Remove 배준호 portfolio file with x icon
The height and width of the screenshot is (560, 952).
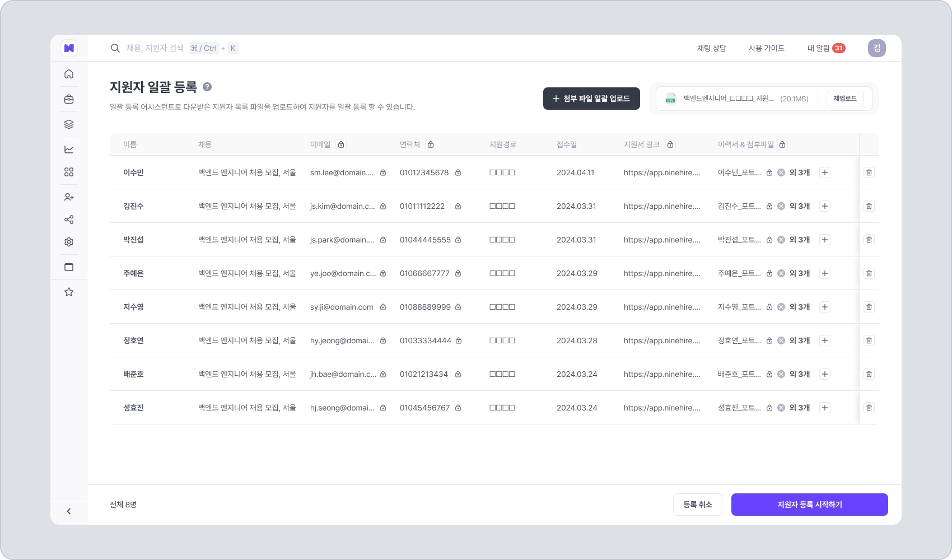pos(781,374)
